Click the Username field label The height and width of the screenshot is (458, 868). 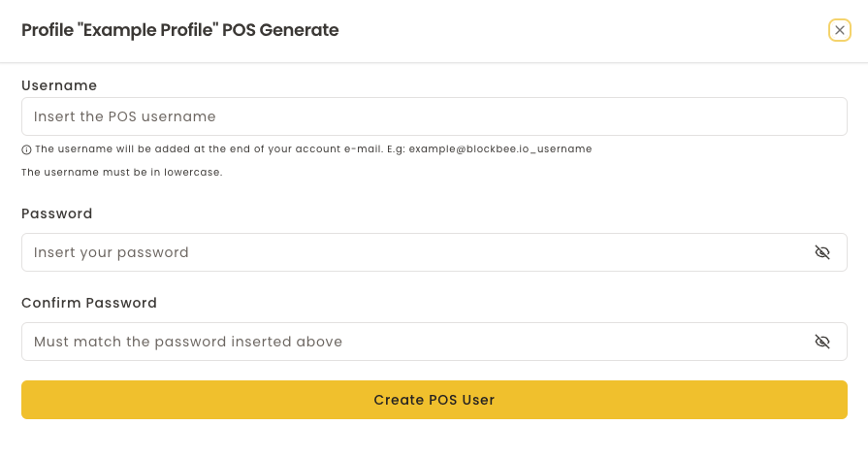[59, 85]
